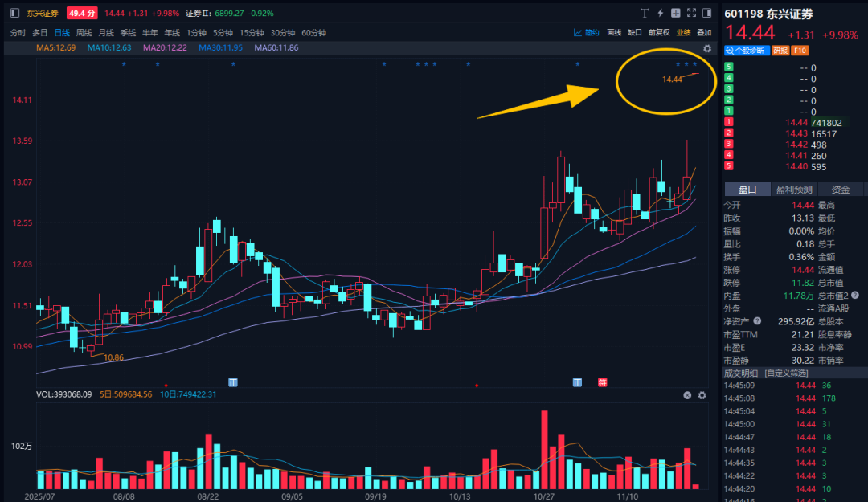Click the MA10:12.63 indicator label

[109, 47]
